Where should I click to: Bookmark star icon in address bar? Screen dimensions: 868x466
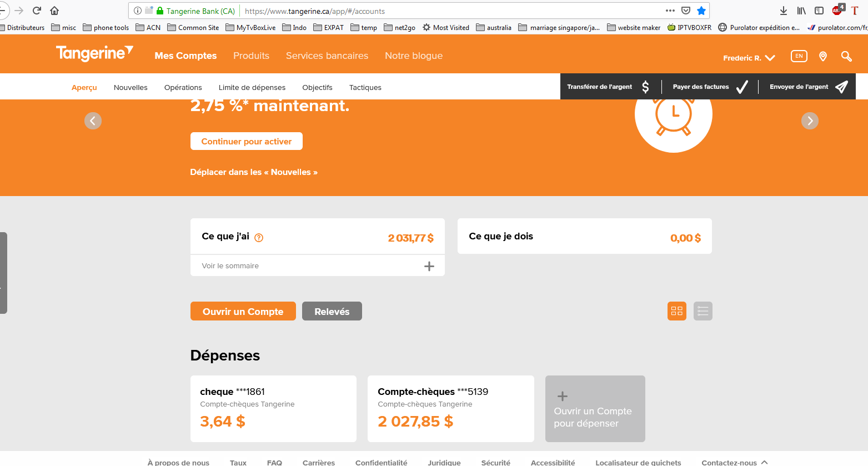[701, 11]
